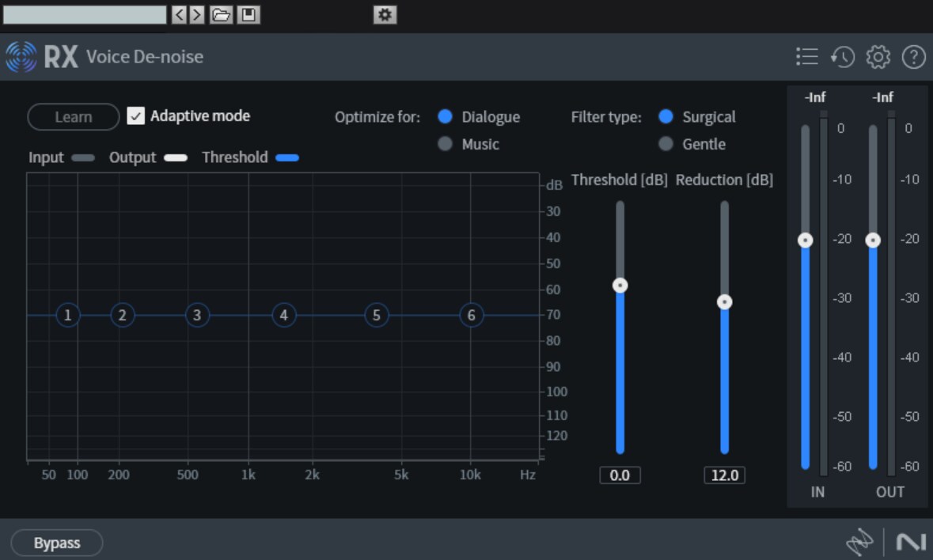
Task: Click the Threshold slider handle
Action: [x=620, y=286]
